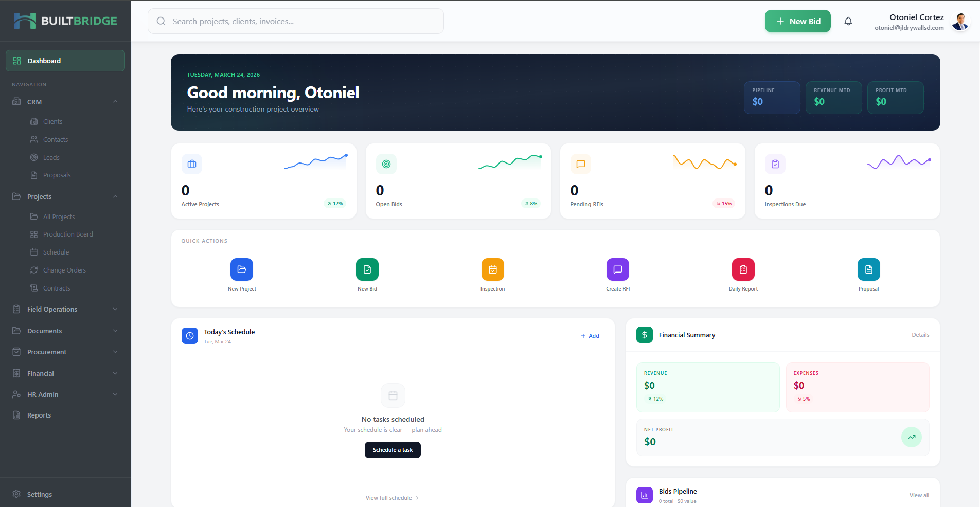This screenshot has height=507, width=980.
Task: Open the Proposal quick action icon
Action: pyautogui.click(x=868, y=269)
